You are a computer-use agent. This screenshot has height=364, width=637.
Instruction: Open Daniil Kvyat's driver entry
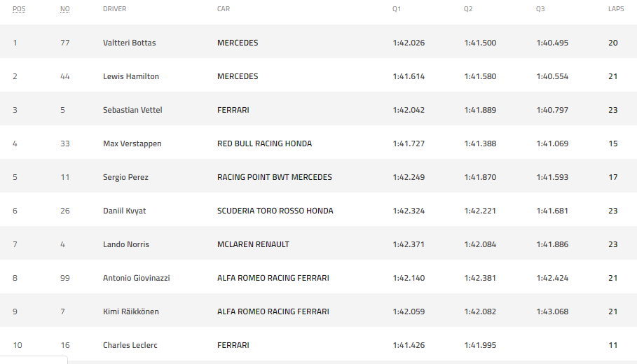pos(125,211)
